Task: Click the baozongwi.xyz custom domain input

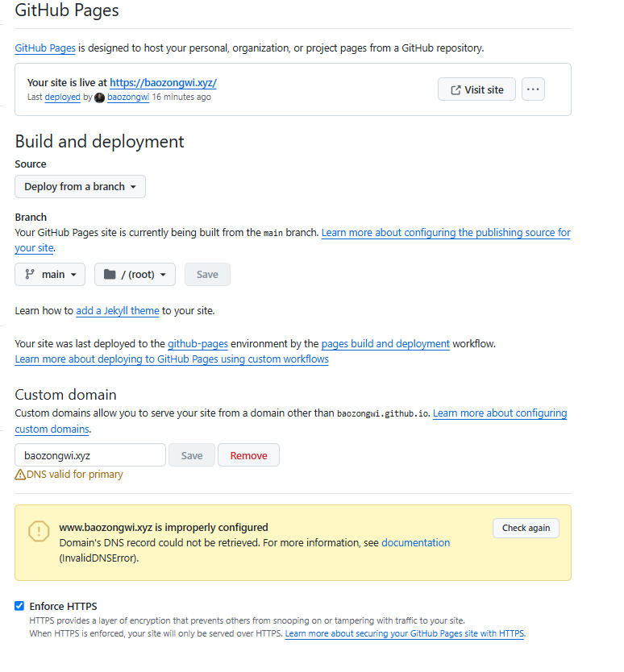Action: pyautogui.click(x=90, y=455)
